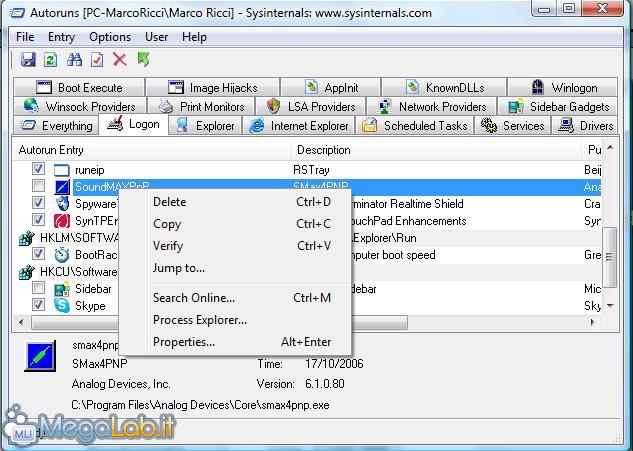Screen dimensions: 633x451
Task: Toggle the runeip checkbox
Action: 38,169
